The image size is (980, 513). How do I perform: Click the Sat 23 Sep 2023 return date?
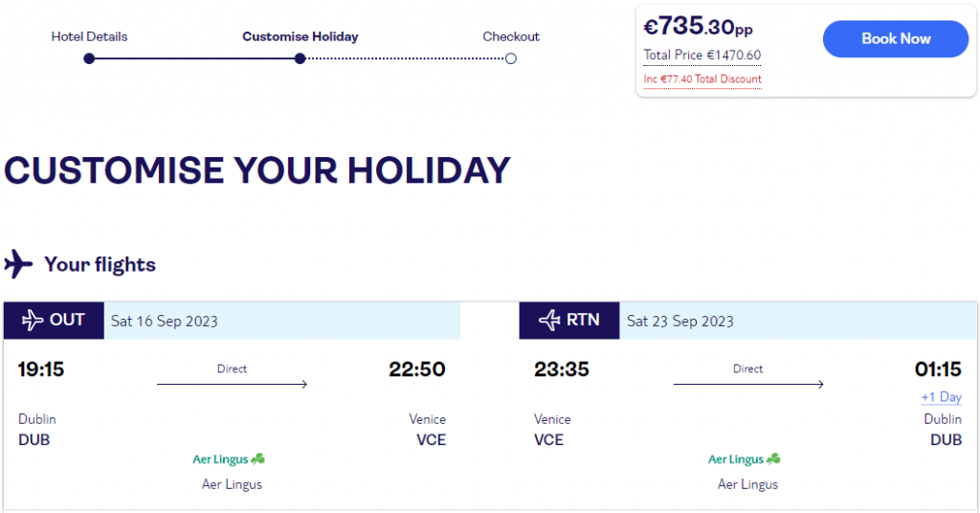tap(680, 322)
